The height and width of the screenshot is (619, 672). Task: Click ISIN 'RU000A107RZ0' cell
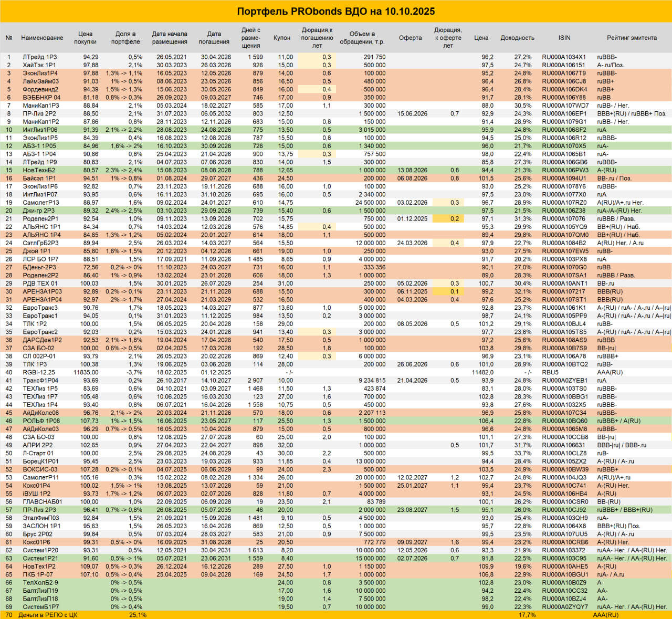pos(564,203)
